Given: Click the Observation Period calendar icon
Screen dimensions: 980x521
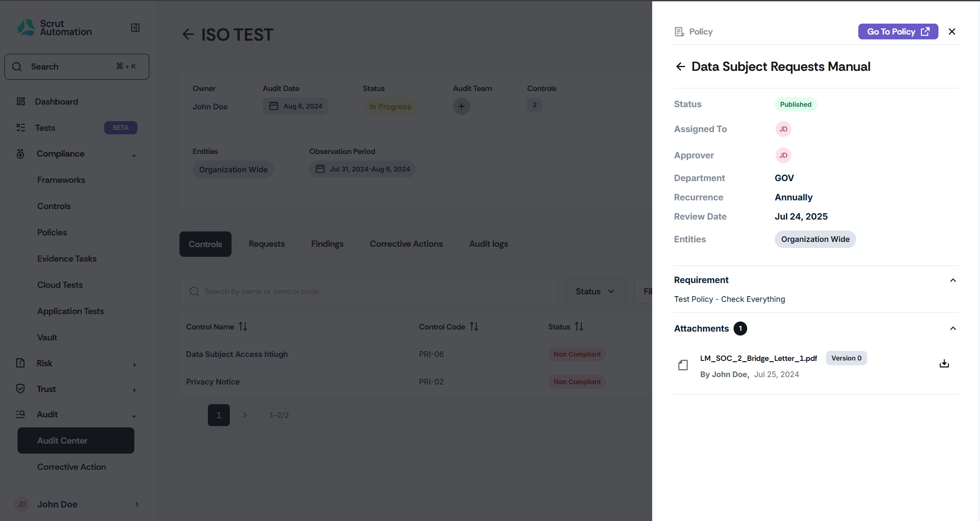Looking at the screenshot, I should click(x=320, y=169).
